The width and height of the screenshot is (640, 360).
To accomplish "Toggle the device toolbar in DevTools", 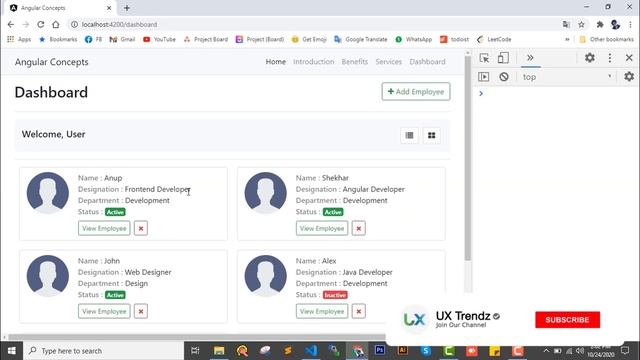I will [x=503, y=58].
